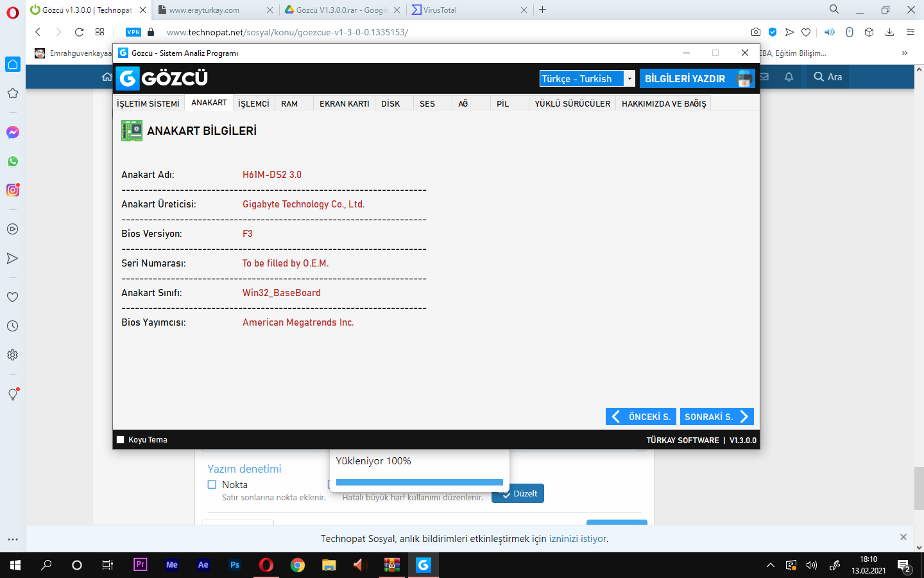Image resolution: width=924 pixels, height=578 pixels.
Task: Open the sidebar three-dot setup menu
Action: click(13, 539)
